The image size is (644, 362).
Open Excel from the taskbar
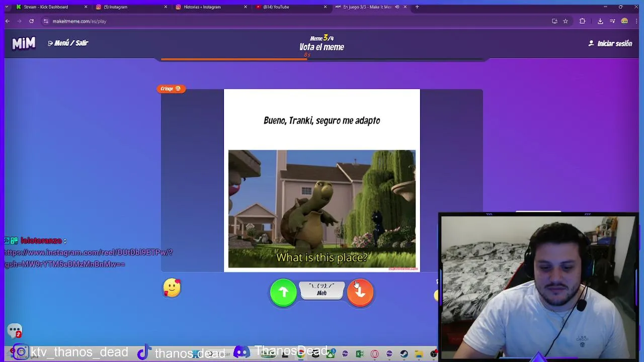[x=360, y=354]
